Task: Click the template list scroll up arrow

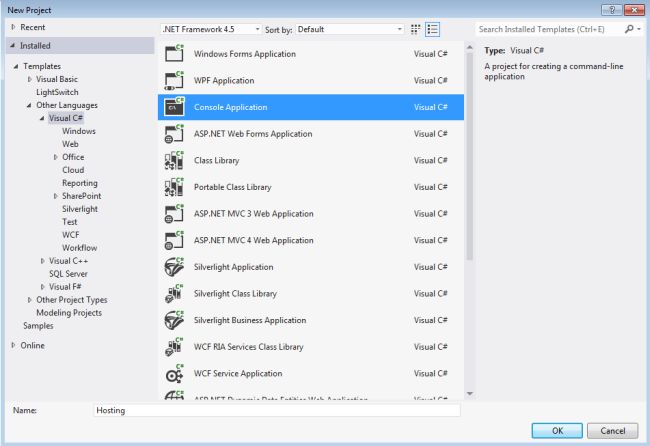Action: (x=470, y=47)
